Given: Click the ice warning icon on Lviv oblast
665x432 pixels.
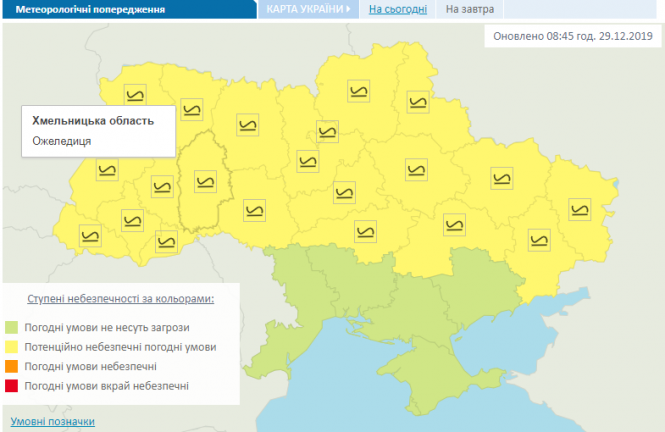Looking at the screenshot, I should click(107, 170).
